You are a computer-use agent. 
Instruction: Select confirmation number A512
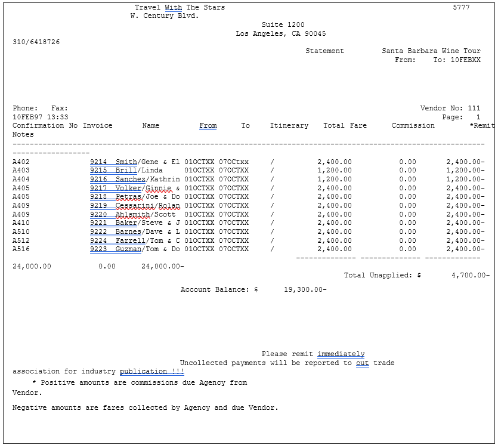click(x=21, y=241)
